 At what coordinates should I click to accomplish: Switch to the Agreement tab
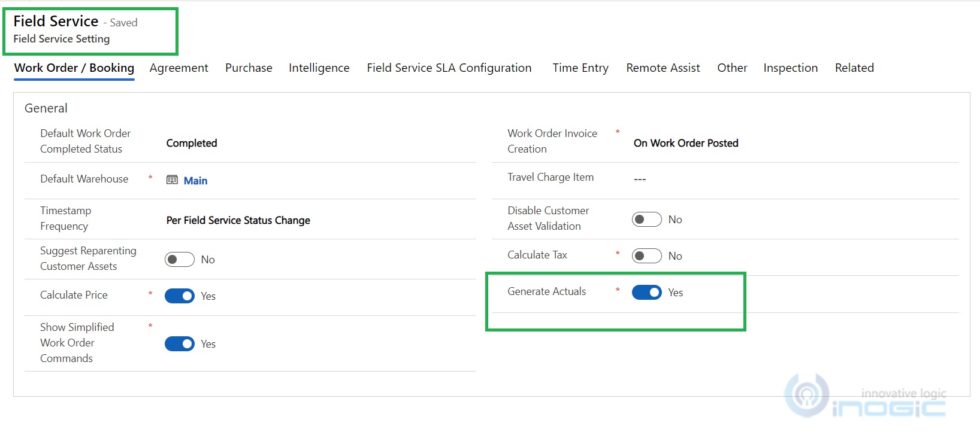[179, 68]
